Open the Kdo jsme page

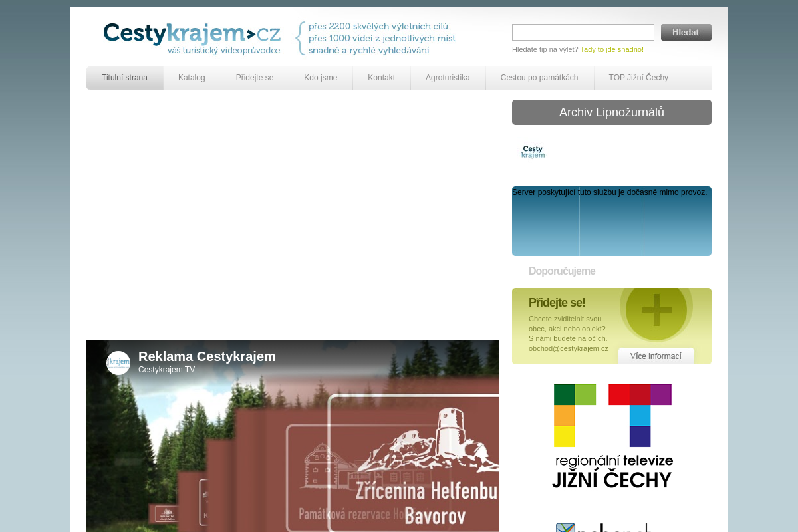[321, 78]
